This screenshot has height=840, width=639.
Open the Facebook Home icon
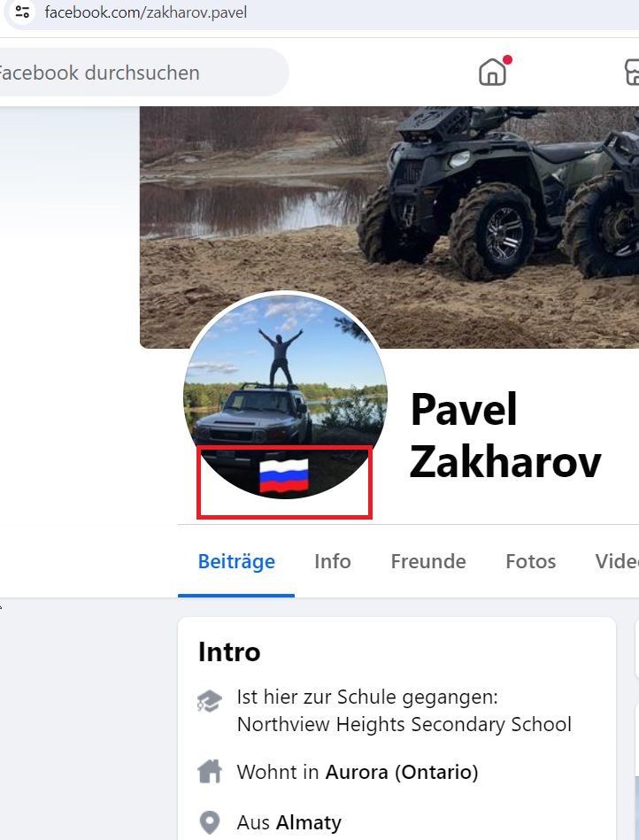point(492,73)
